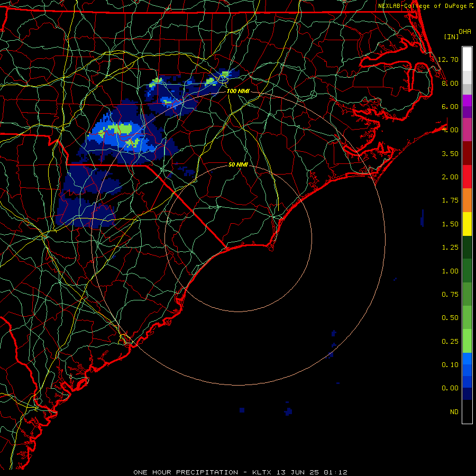Click the light sky-blue legend swatch

(x=467, y=359)
